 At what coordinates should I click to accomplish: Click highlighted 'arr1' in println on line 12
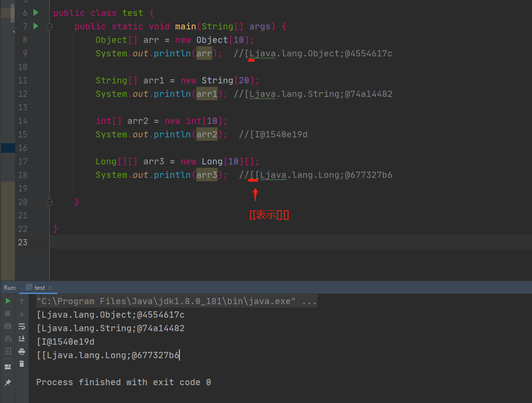(x=207, y=94)
